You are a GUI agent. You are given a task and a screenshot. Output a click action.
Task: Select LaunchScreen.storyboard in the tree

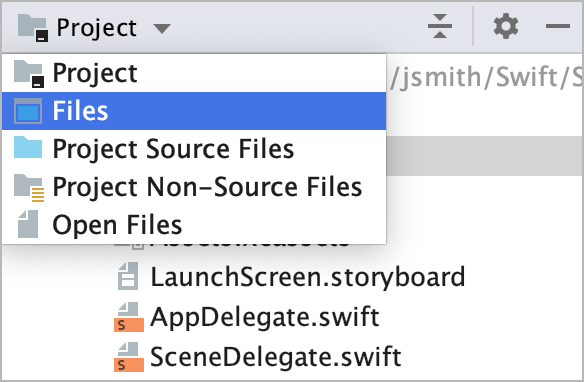[x=308, y=277]
